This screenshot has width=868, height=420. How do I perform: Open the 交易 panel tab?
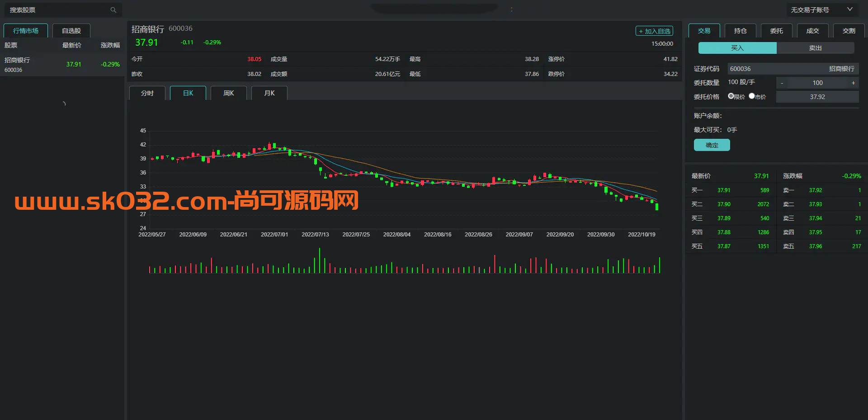pyautogui.click(x=704, y=31)
